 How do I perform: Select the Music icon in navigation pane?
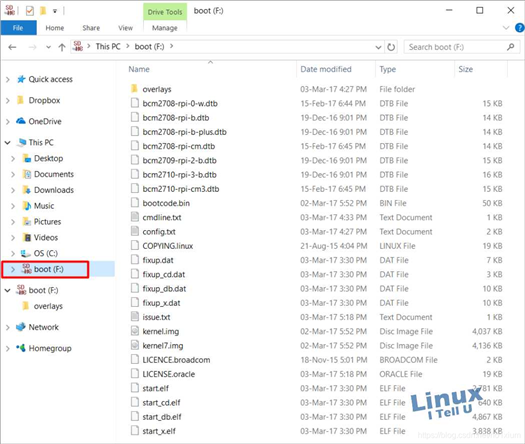click(26, 206)
